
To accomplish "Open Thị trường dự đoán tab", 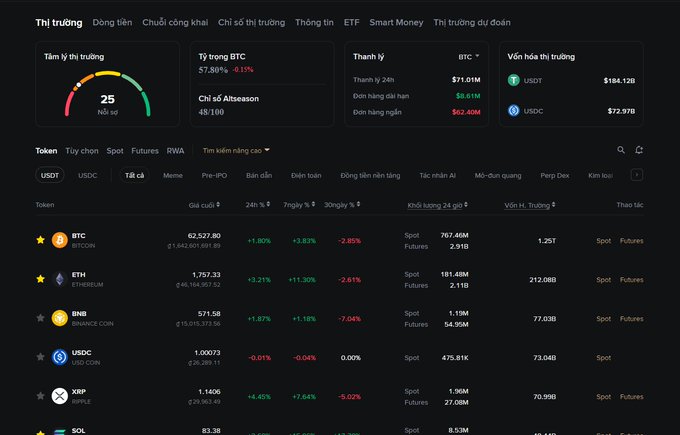I will 472,23.
